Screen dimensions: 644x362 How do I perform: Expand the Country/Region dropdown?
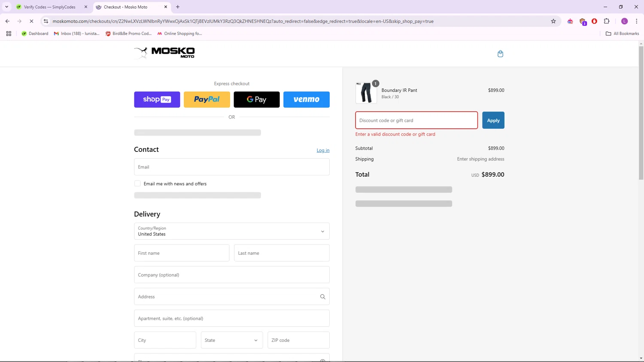click(232, 231)
